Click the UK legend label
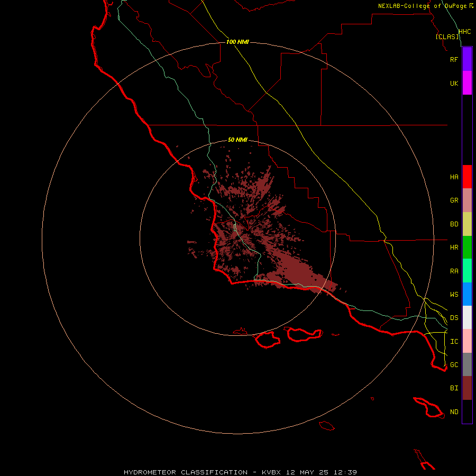This screenshot has width=476, height=476. click(454, 83)
